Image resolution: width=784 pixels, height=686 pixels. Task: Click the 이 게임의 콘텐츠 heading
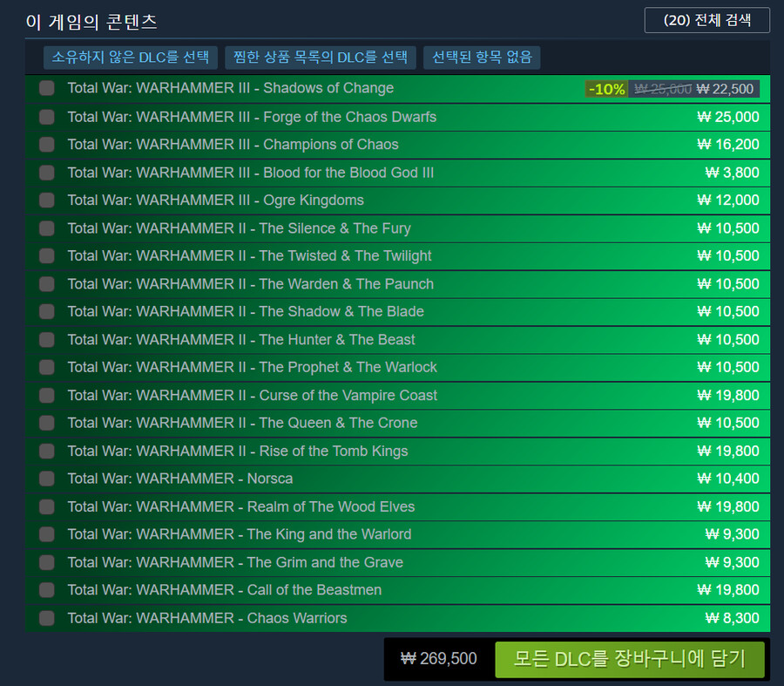(91, 22)
